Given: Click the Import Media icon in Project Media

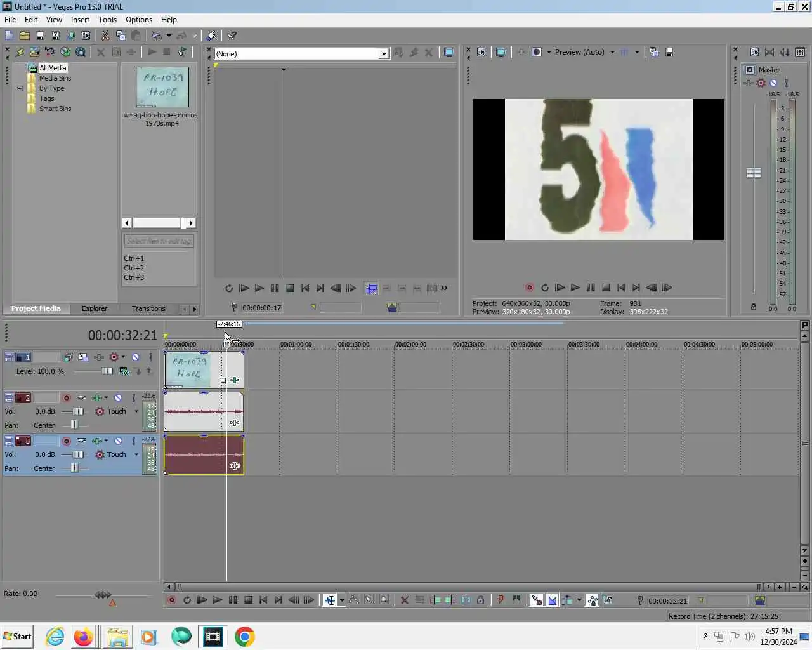Looking at the screenshot, I should tap(34, 52).
